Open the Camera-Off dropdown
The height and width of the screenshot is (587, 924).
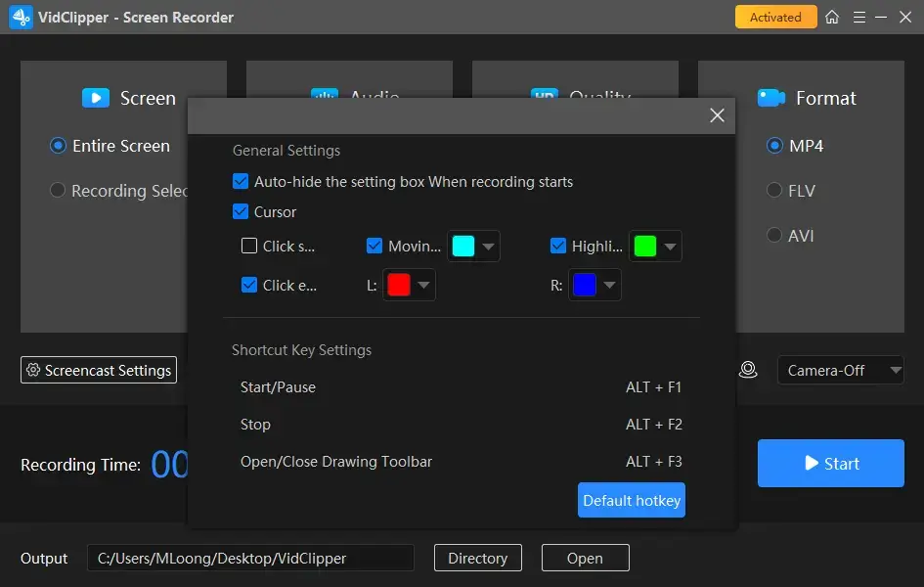[840, 370]
